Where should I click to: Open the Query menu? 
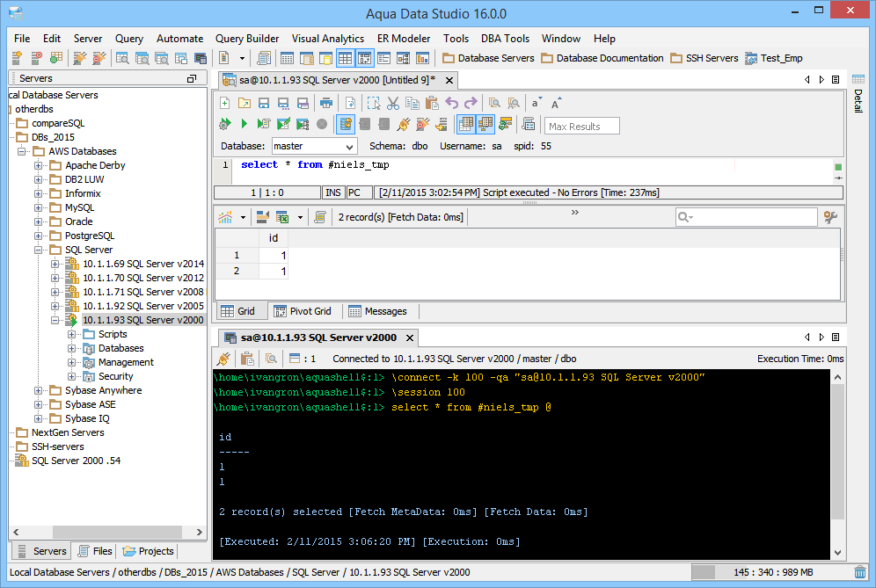coord(129,39)
